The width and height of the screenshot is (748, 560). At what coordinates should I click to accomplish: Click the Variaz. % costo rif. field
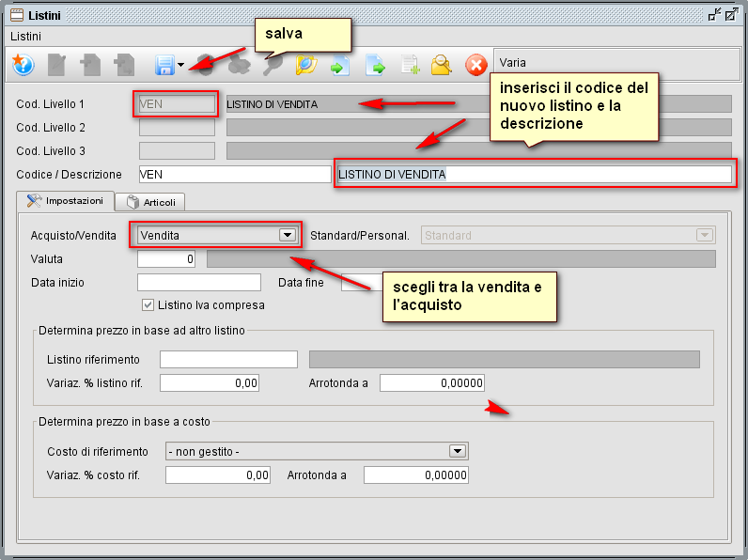tap(218, 475)
